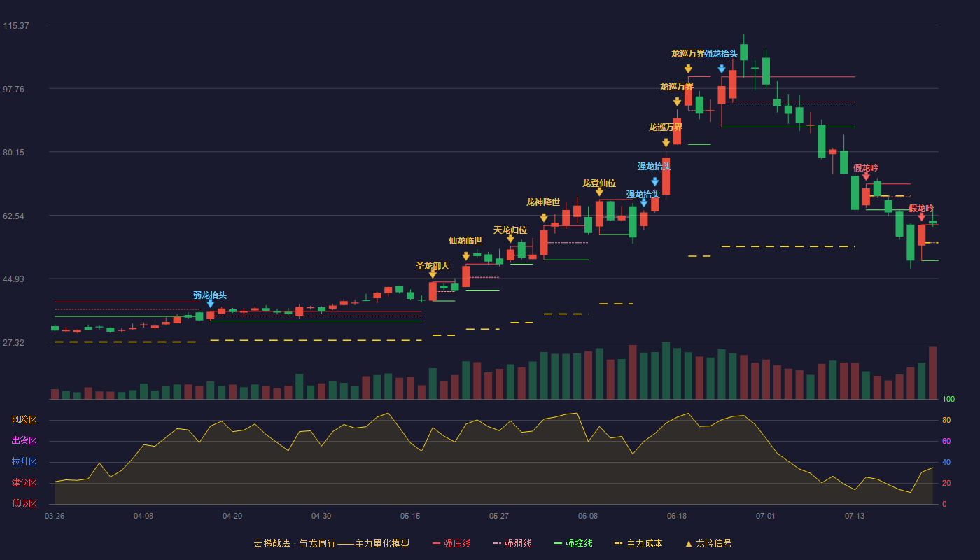
Task: Click the last red volume bar on the right
Action: click(932, 373)
